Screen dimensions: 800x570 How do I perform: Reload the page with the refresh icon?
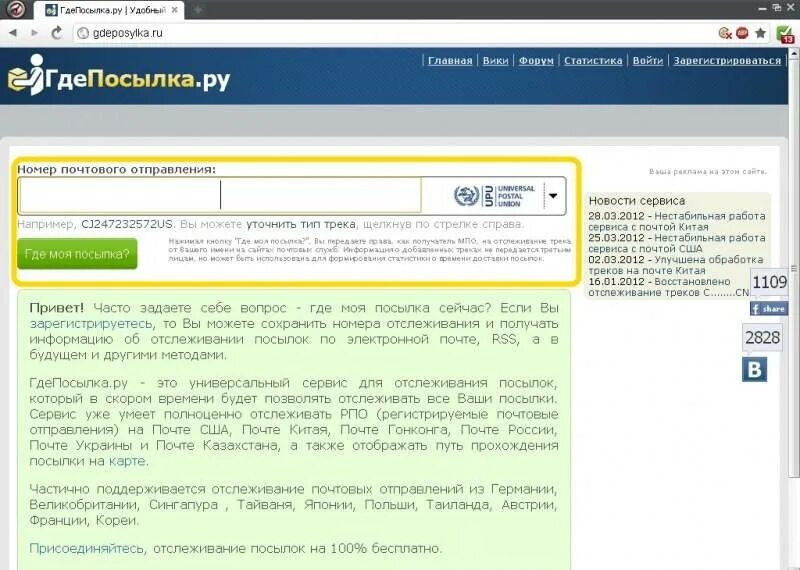(57, 33)
